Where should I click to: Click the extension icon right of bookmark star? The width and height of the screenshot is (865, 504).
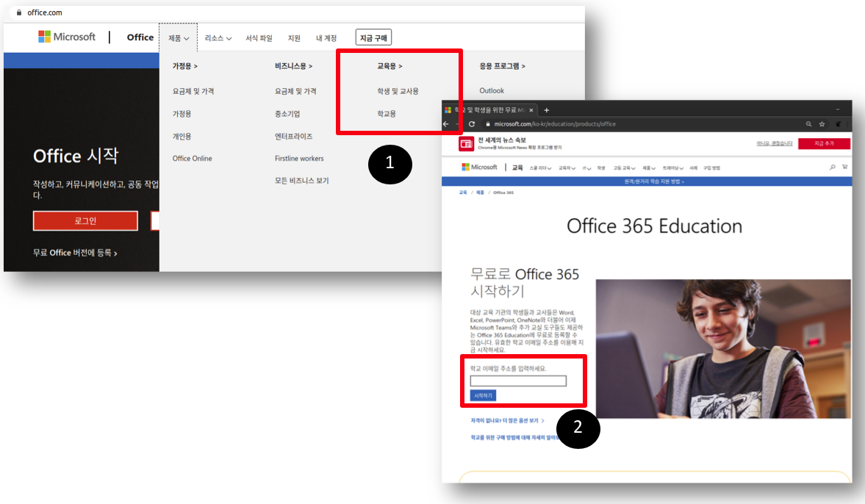838,124
